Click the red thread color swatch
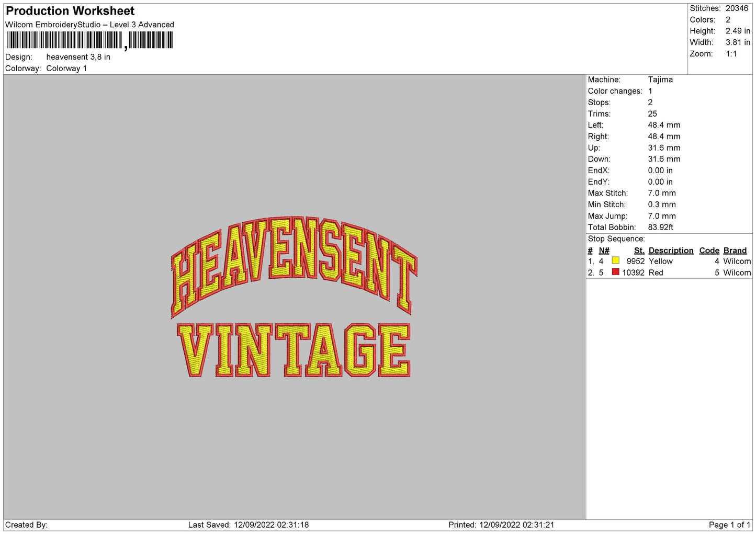The height and width of the screenshot is (534, 756). point(616,272)
